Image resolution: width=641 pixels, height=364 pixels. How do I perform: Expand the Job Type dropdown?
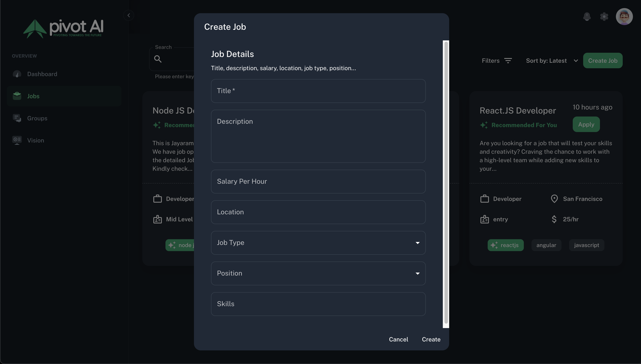click(318, 243)
